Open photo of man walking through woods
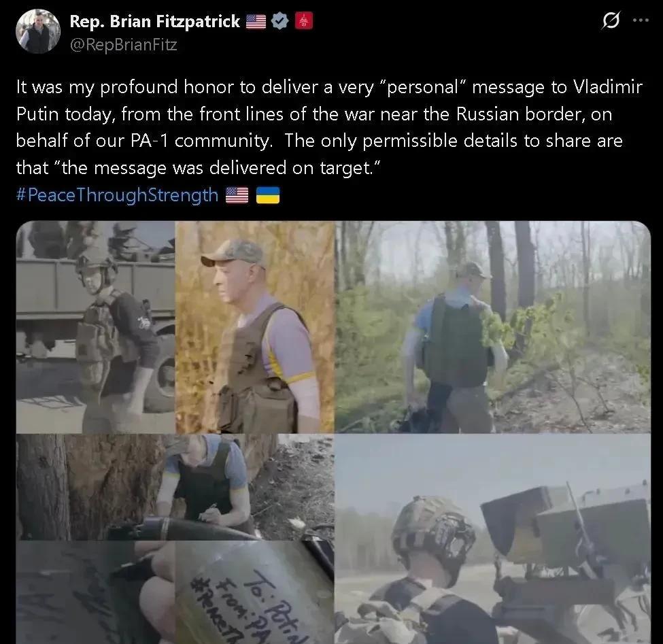663x644 pixels. 492,327
